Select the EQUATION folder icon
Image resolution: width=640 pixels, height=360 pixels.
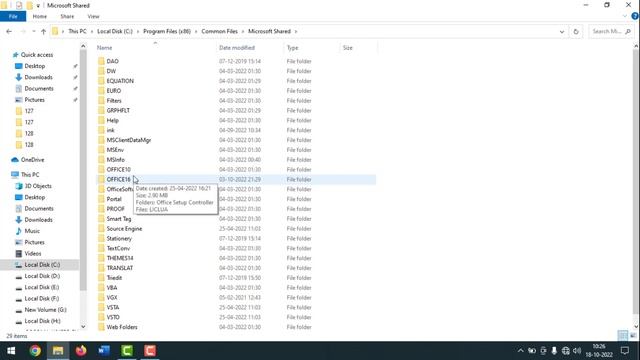pyautogui.click(x=101, y=81)
